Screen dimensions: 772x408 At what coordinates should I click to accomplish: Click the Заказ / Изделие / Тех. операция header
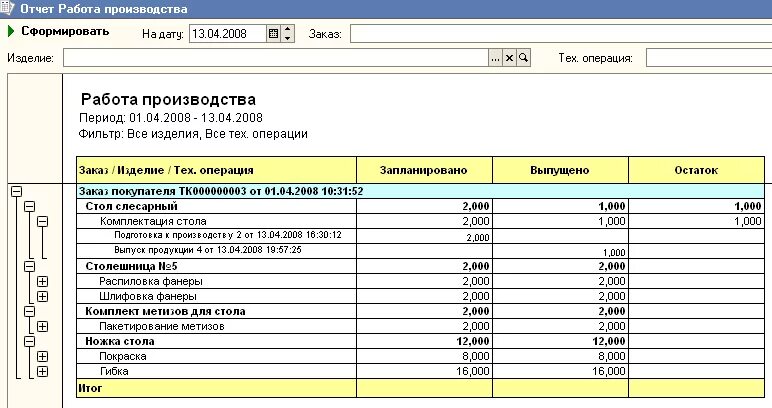216,170
